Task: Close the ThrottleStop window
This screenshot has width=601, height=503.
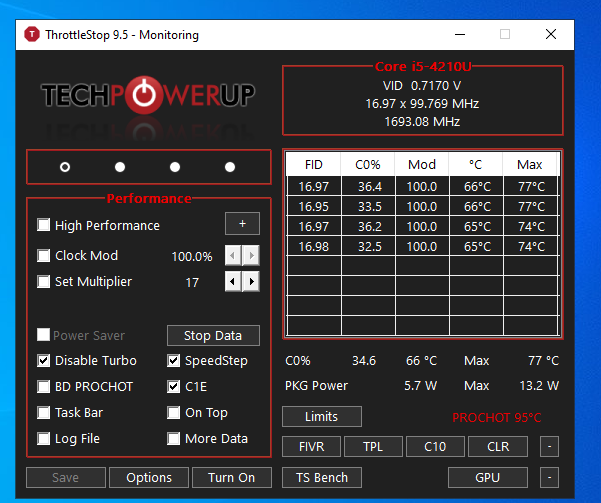Action: pos(551,35)
